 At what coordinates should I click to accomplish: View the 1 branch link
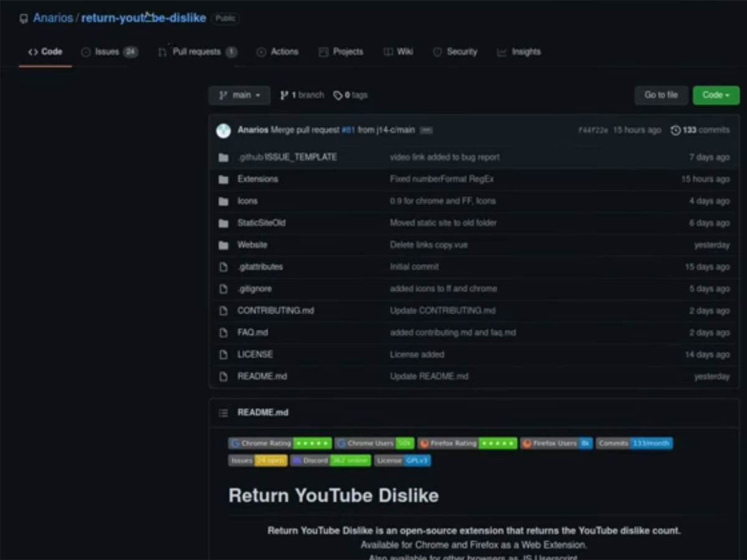tap(302, 95)
